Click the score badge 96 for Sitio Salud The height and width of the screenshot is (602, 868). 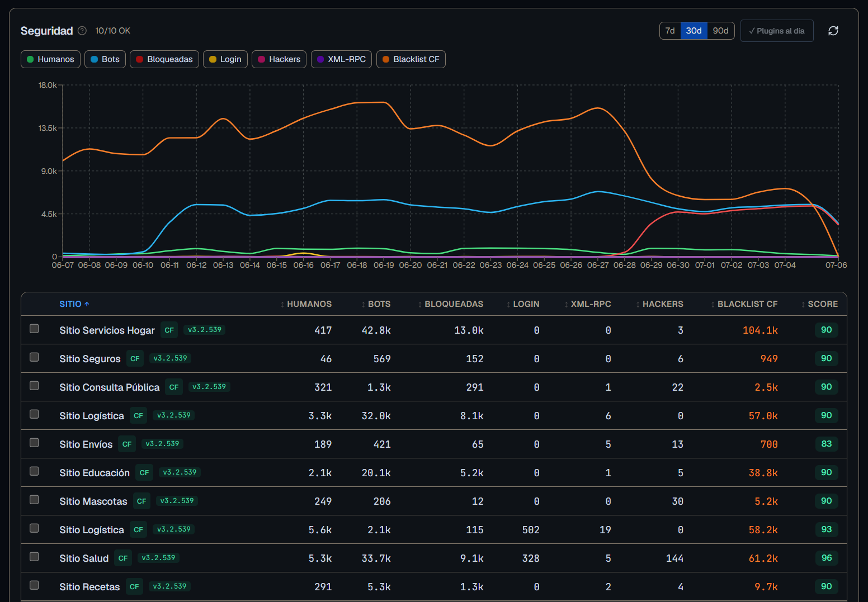coord(827,558)
